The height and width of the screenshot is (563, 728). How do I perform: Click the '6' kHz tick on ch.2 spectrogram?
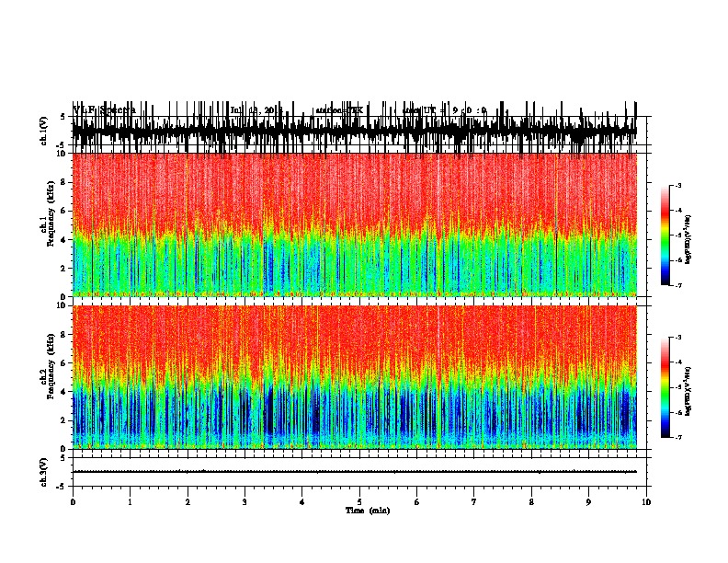point(64,363)
